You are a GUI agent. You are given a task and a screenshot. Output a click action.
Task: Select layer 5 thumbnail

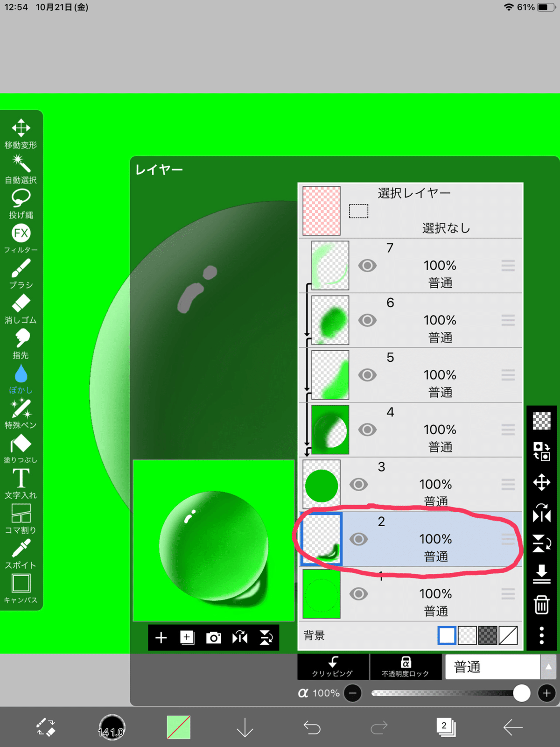(x=330, y=375)
